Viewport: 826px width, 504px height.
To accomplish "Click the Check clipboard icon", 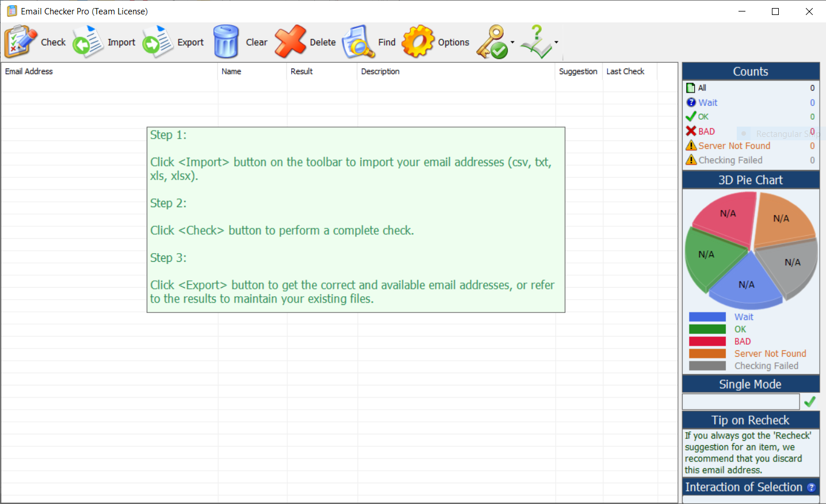I will 20,41.
